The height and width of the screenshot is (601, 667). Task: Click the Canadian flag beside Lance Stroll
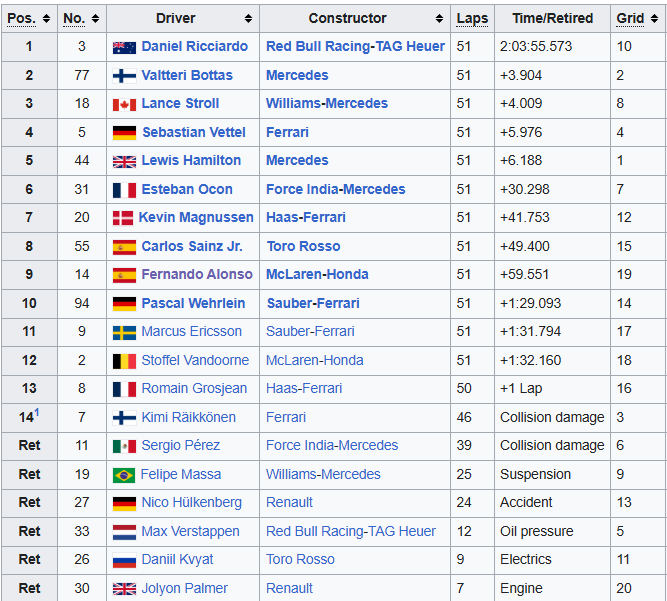click(124, 105)
